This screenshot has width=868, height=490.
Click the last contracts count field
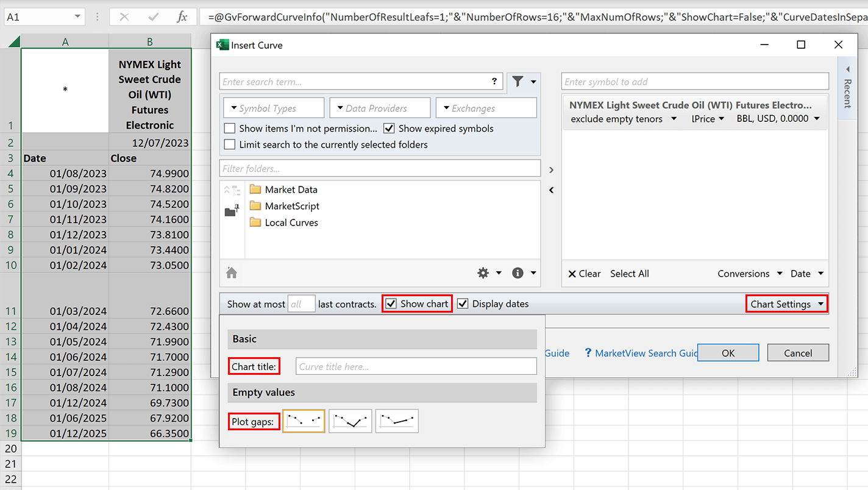[x=301, y=304]
